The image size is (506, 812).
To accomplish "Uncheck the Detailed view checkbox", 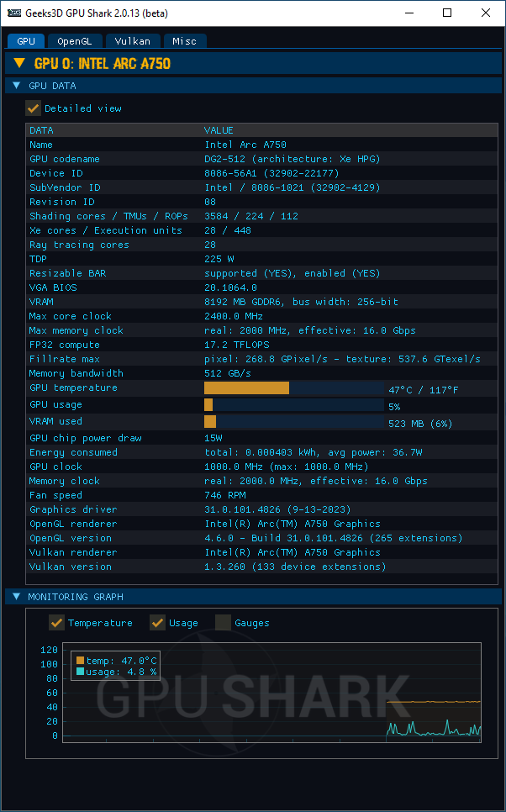I will 33,108.
